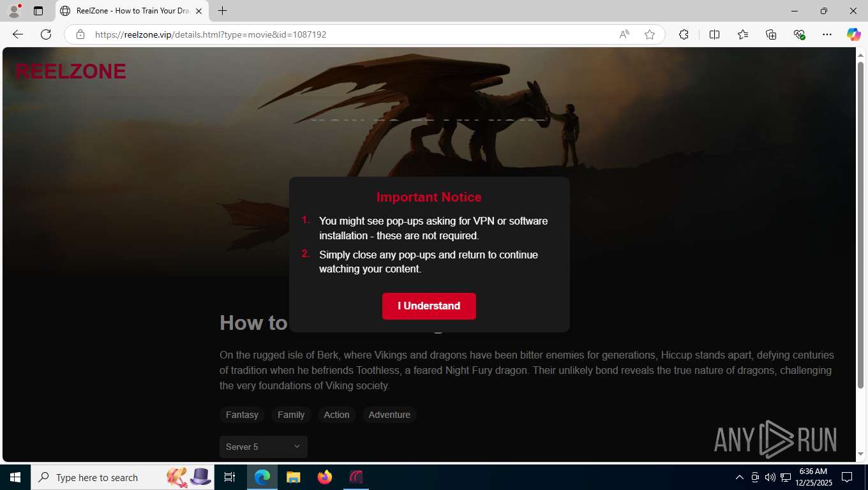868x490 pixels.
Task: Open Microsoft Edge from taskbar
Action: point(262,477)
